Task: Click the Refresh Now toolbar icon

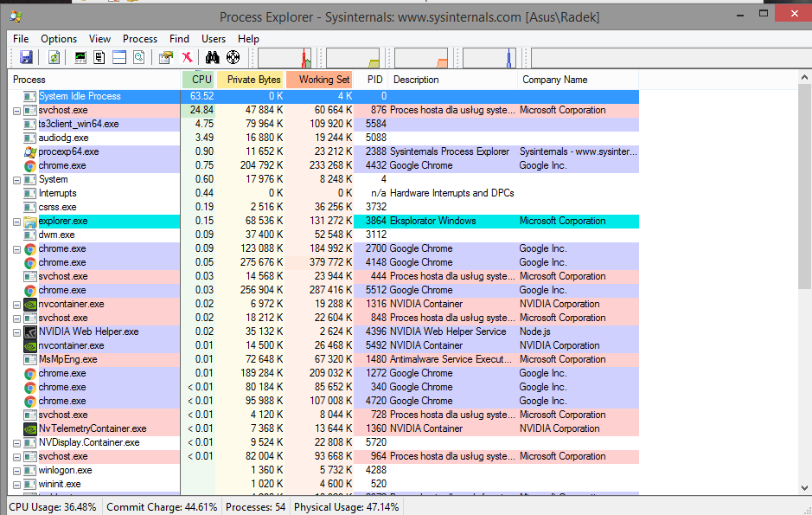Action: tap(54, 57)
